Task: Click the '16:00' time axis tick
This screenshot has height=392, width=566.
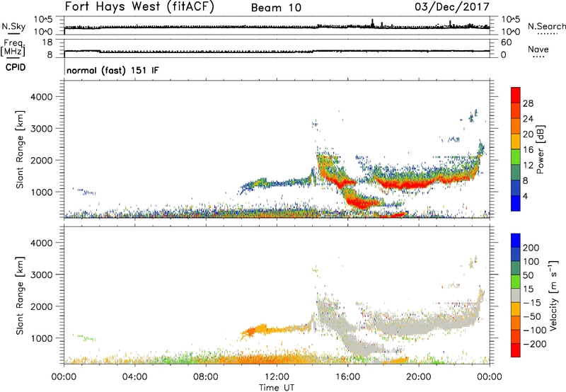Action: [347, 377]
